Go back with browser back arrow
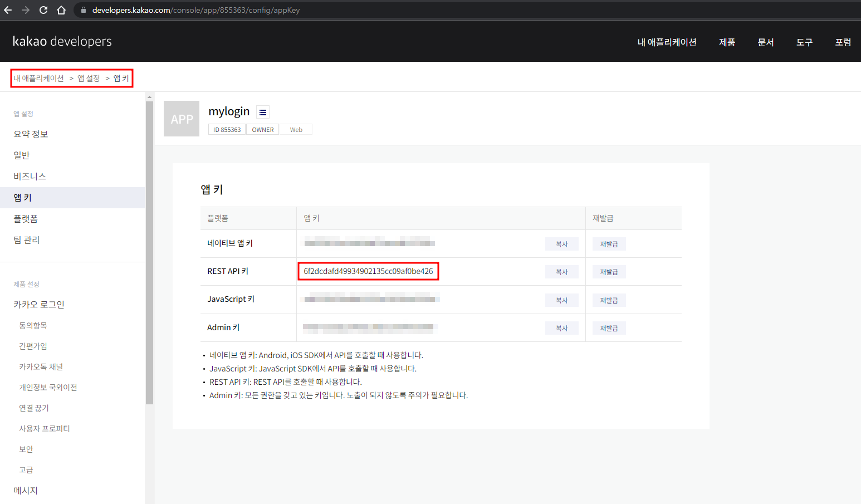Viewport: 861px width, 504px height. point(8,10)
